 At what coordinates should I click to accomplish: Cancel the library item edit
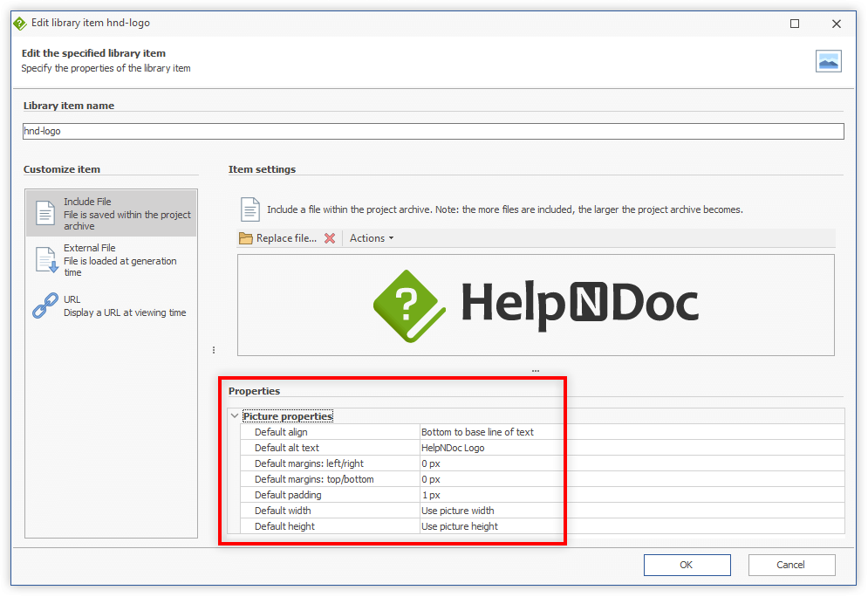[791, 565]
